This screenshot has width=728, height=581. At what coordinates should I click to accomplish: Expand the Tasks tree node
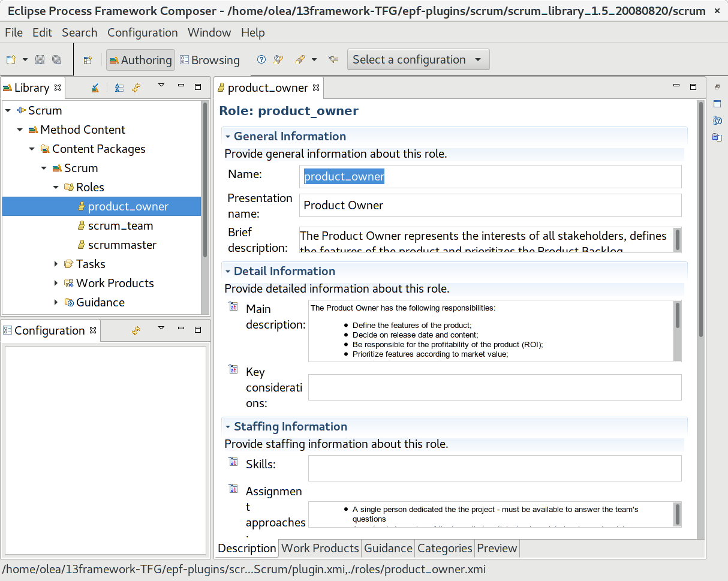pos(56,264)
